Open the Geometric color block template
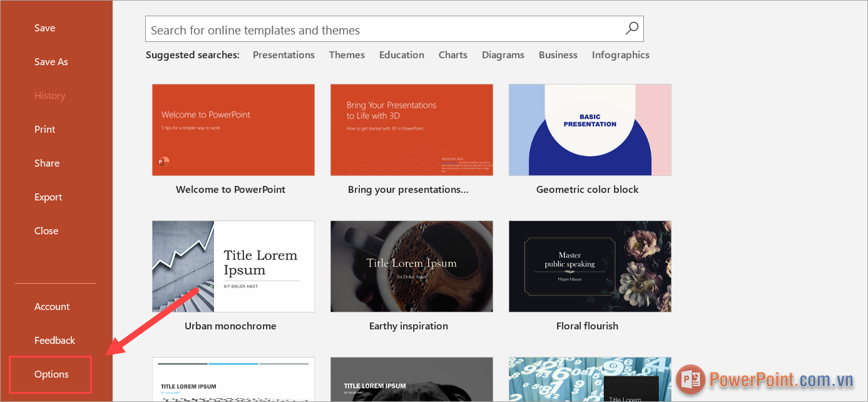The image size is (868, 402). (x=590, y=130)
